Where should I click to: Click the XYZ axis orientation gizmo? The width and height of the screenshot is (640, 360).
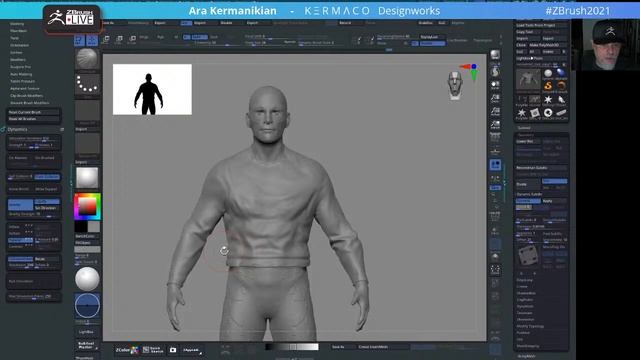471,71
